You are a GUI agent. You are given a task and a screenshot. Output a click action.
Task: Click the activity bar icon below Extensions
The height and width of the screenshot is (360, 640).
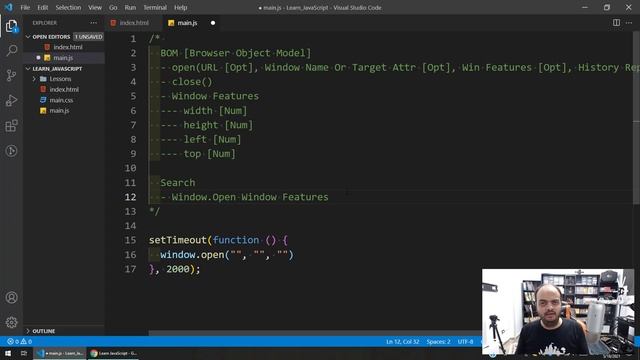pyautogui.click(x=11, y=151)
